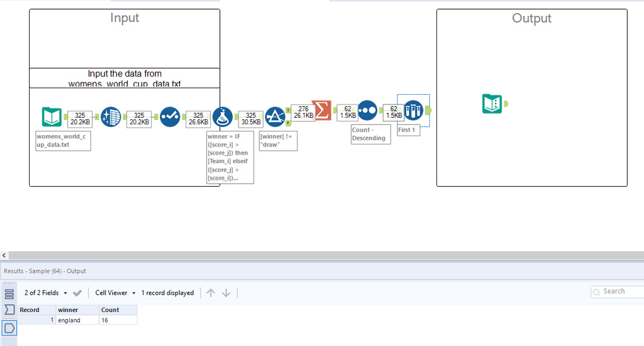Open the Cell Viewer dropdown
The height and width of the screenshot is (346, 644).
coord(115,293)
